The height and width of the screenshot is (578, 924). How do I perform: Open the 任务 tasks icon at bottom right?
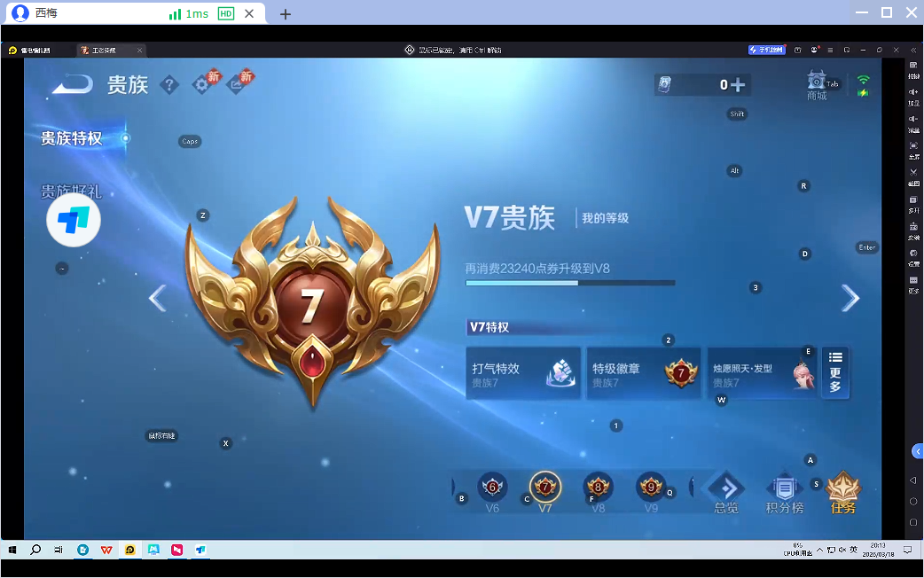[x=841, y=487]
